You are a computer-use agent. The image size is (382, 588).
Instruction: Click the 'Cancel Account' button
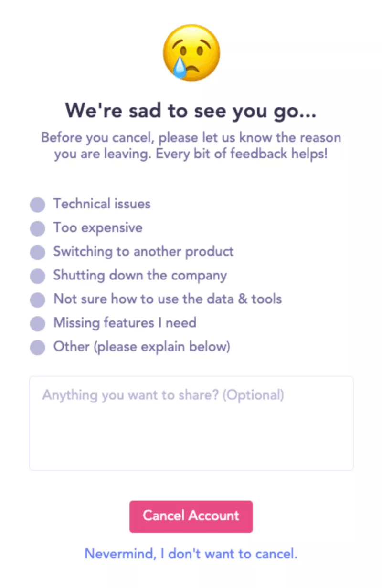[191, 516]
